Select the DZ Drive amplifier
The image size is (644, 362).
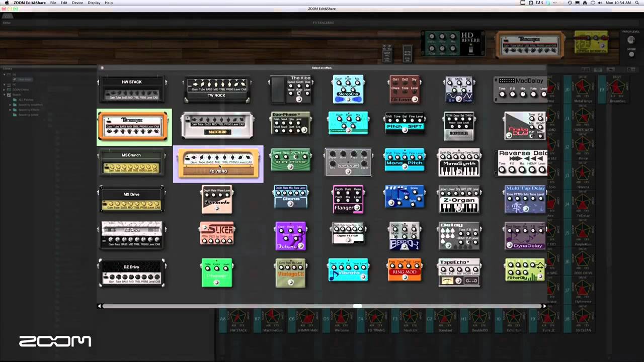pos(132,273)
